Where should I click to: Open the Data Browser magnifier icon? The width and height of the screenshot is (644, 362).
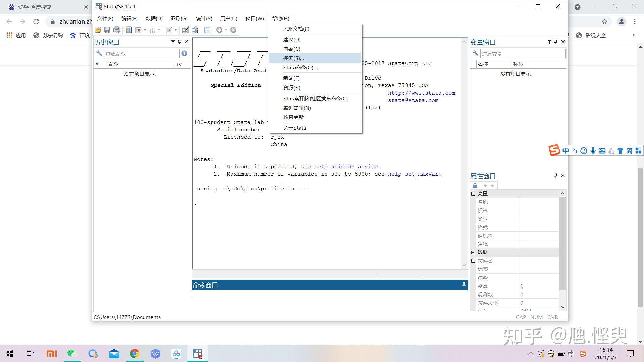pyautogui.click(x=195, y=30)
